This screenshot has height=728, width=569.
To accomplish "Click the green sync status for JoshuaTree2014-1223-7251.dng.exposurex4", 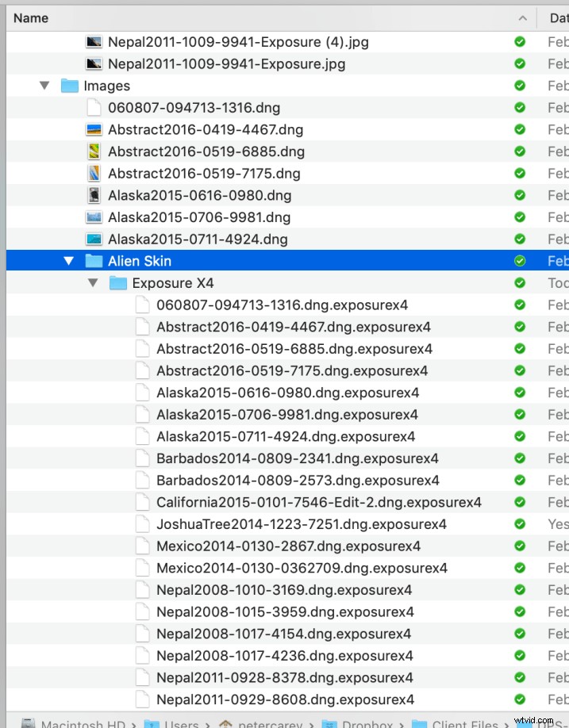I will (x=520, y=524).
